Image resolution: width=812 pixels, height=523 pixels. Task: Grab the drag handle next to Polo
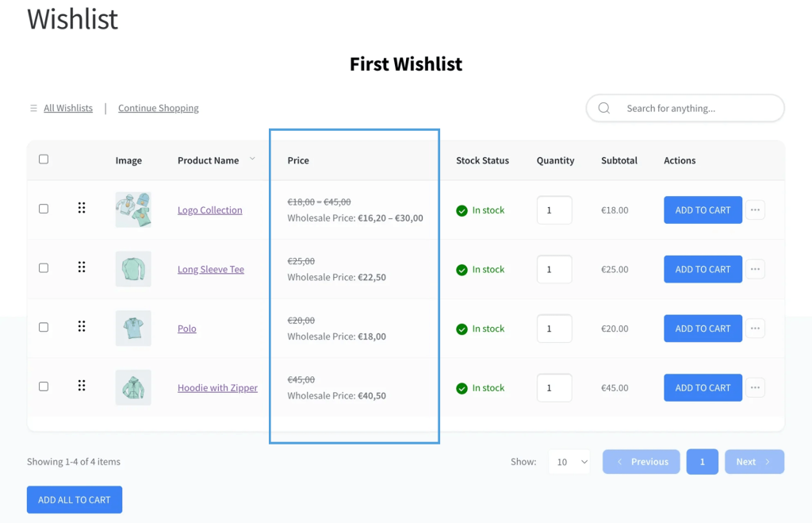point(82,326)
